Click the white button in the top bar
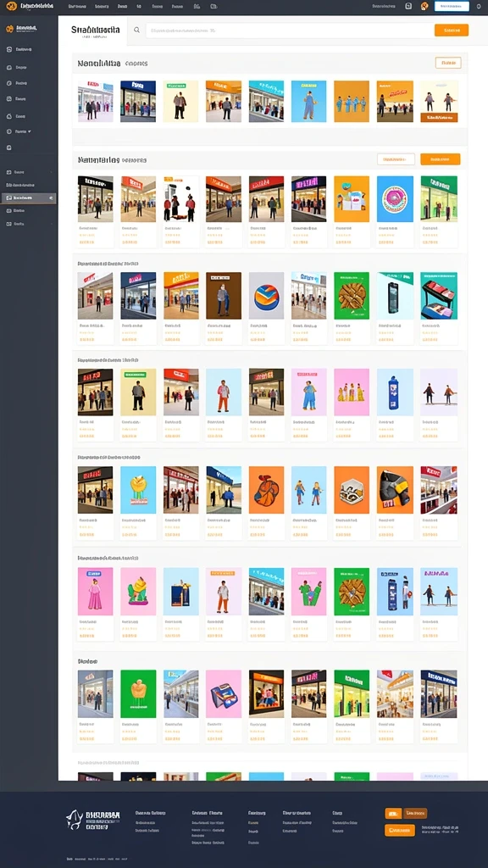The image size is (488, 868). pos(452,6)
